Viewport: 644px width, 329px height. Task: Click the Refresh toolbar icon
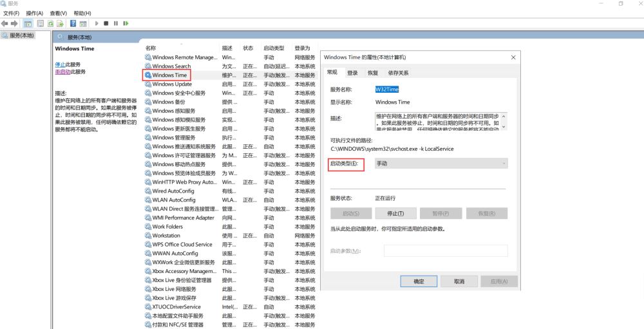point(50,23)
